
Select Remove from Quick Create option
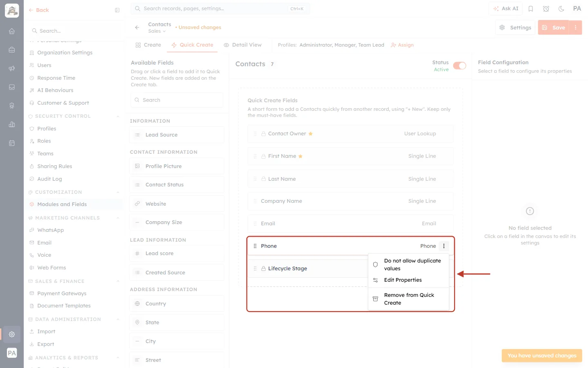pos(409,299)
